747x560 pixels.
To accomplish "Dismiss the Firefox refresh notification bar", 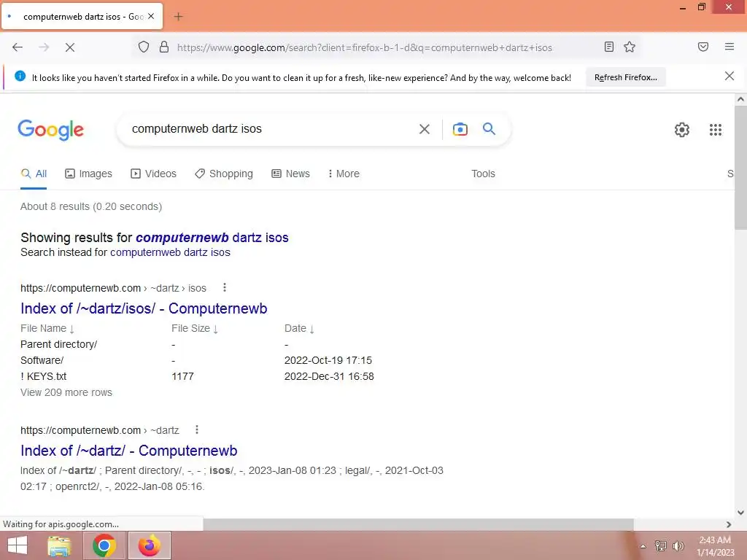I will click(729, 76).
